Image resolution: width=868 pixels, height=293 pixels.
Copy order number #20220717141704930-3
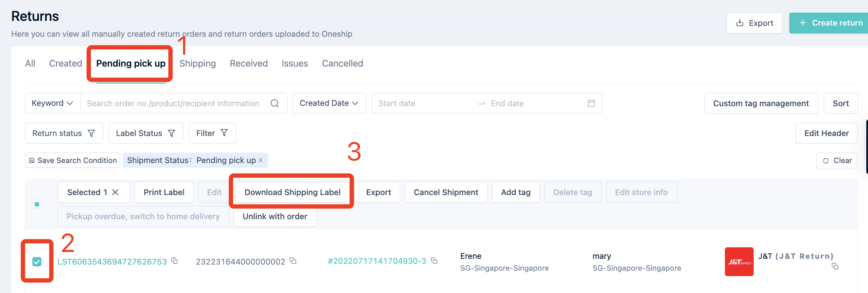pyautogui.click(x=434, y=261)
